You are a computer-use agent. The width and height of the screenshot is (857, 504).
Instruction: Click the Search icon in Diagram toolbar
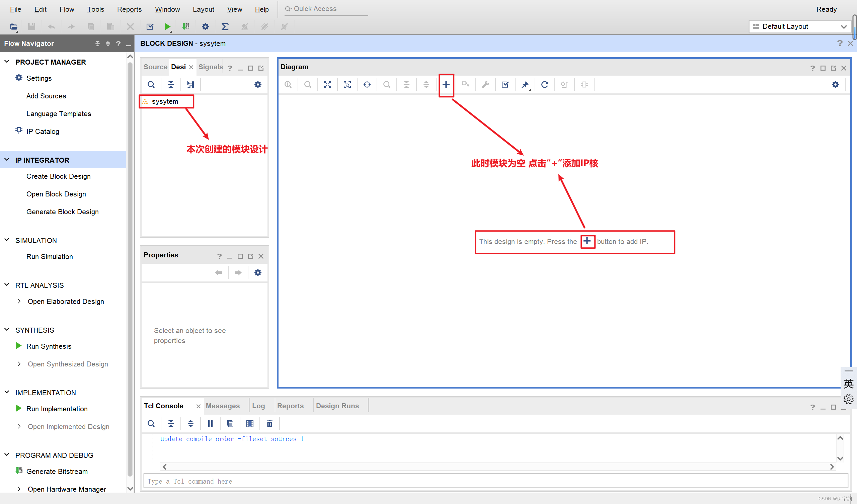[387, 85]
